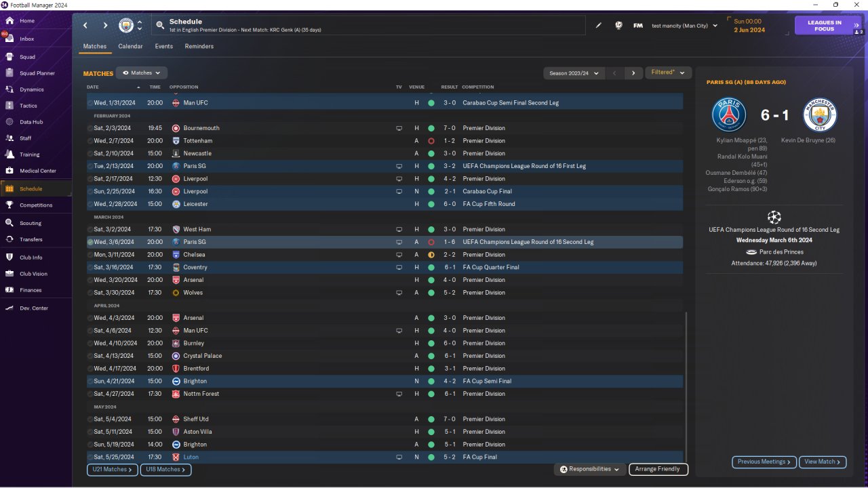Open U18 Matches
Viewport: 868px width, 488px height.
pos(165,470)
